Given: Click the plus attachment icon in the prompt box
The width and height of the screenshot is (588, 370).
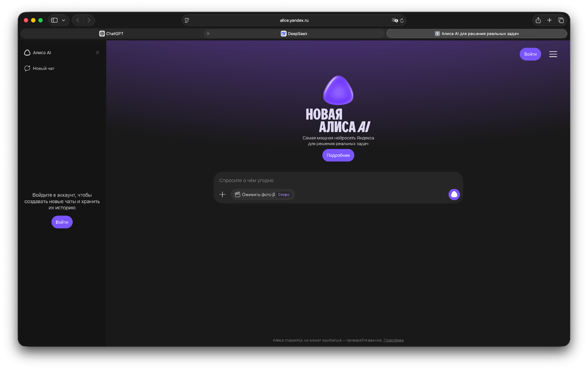Looking at the screenshot, I should (x=222, y=195).
